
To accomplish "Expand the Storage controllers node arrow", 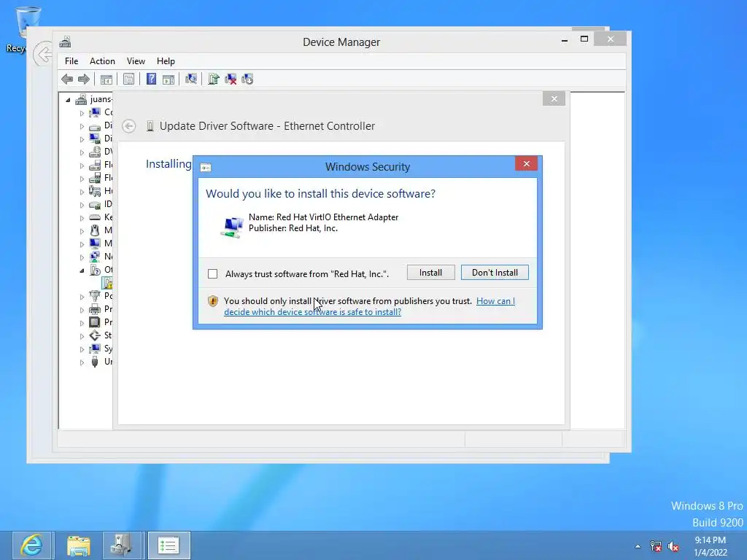I will pos(82,336).
